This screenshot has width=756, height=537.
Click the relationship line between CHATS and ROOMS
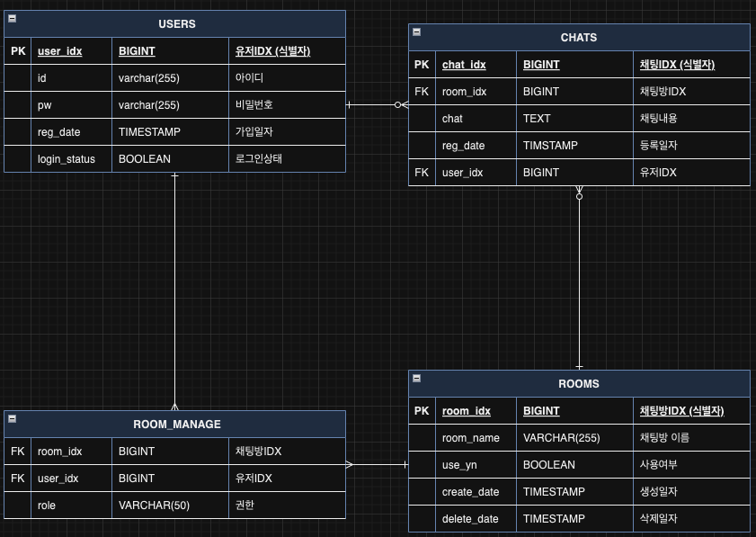tap(579, 279)
